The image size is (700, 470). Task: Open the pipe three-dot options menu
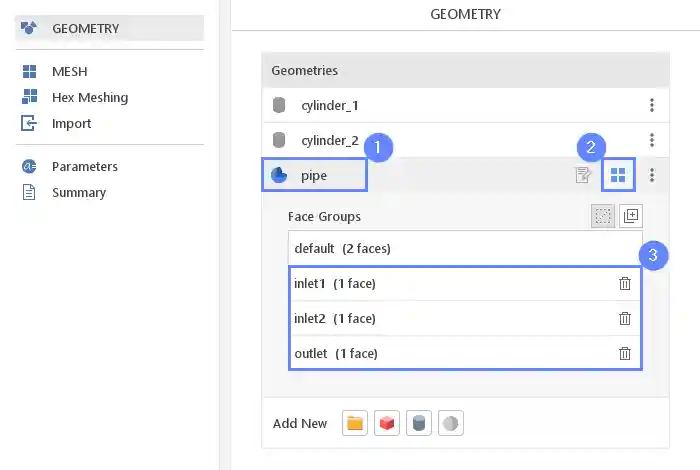tap(652, 175)
